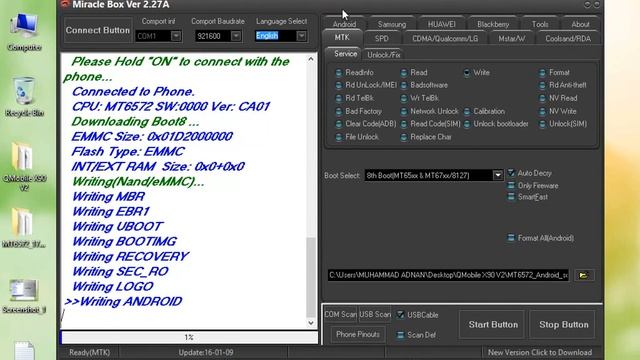The height and width of the screenshot is (360, 640).
Task: Toggle the Format All(Android) checkbox
Action: (511, 238)
